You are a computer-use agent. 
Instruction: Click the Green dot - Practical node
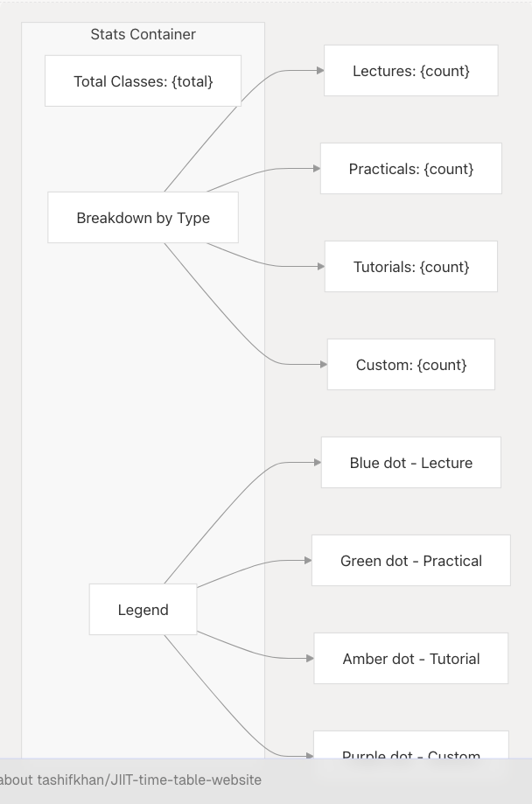pyautogui.click(x=410, y=561)
